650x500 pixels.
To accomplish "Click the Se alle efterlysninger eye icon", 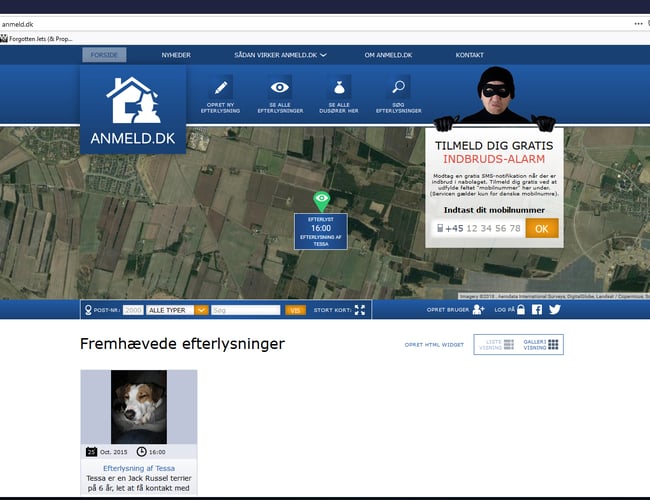I will [x=280, y=87].
